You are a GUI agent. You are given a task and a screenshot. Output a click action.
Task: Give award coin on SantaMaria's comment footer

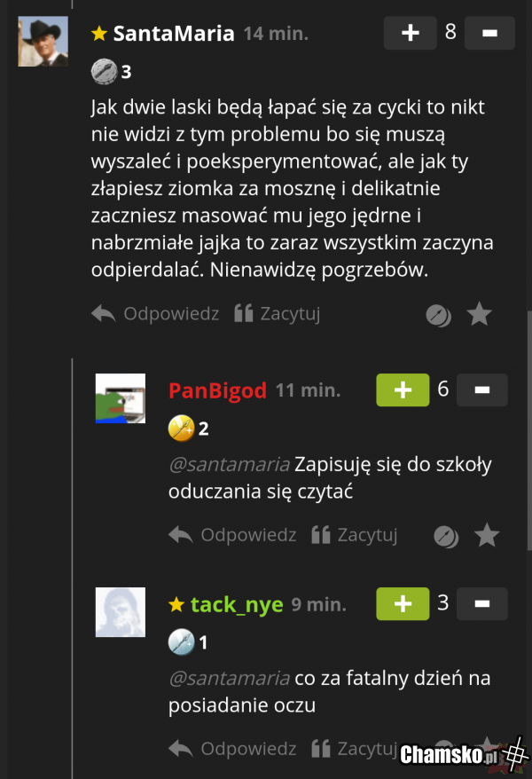point(438,315)
